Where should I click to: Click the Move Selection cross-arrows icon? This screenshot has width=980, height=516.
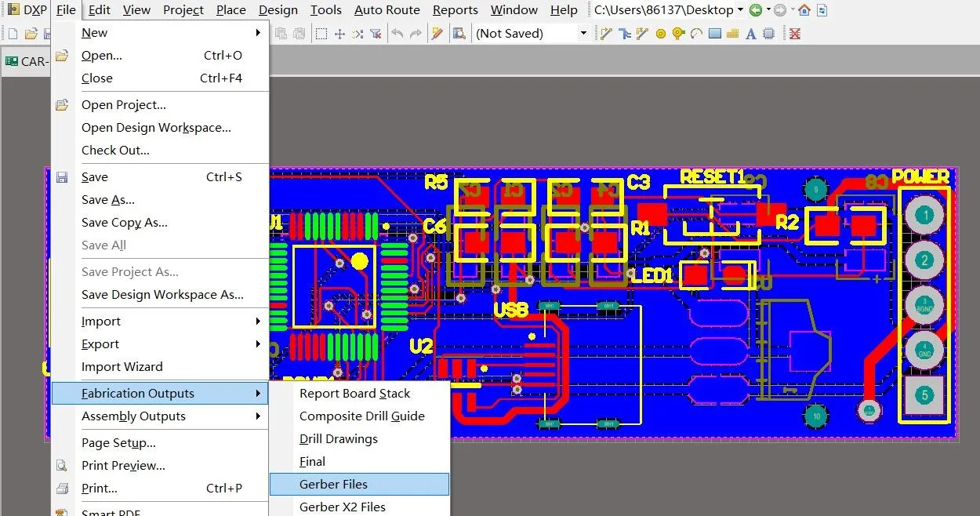point(339,34)
